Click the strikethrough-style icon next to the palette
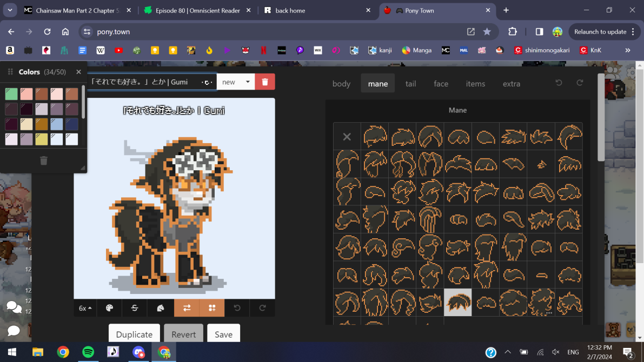This screenshot has height=362, width=644. (134, 308)
